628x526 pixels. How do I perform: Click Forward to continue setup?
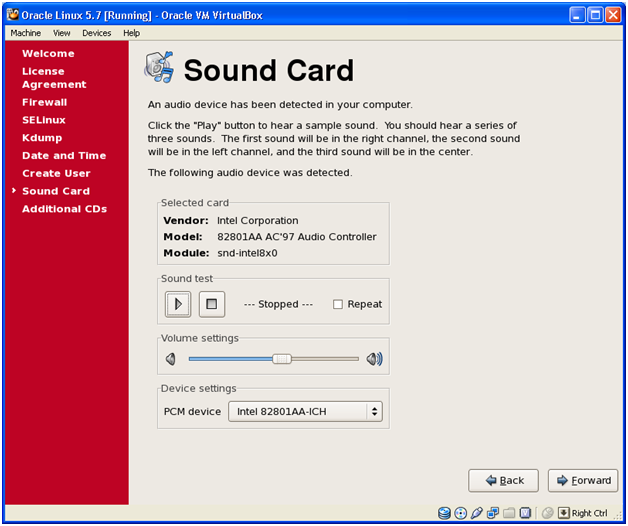583,480
